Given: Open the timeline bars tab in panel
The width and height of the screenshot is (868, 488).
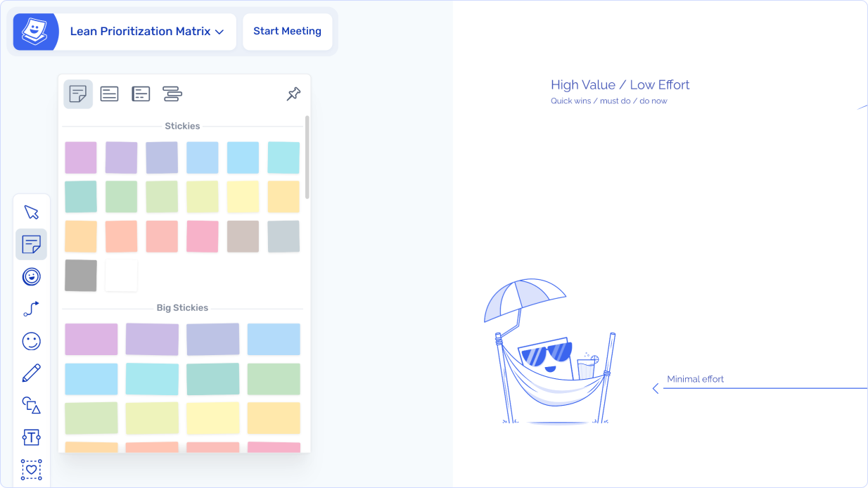Looking at the screenshot, I should (x=172, y=94).
